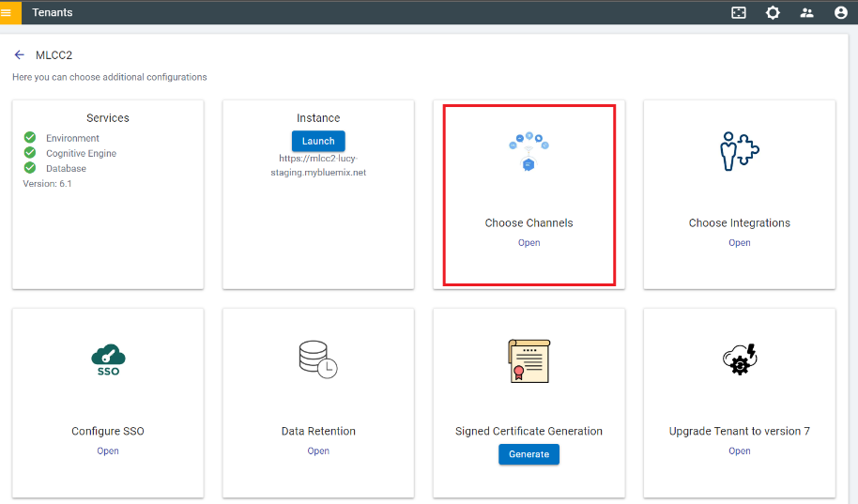Click the MLCC2 tenant name

(54, 54)
